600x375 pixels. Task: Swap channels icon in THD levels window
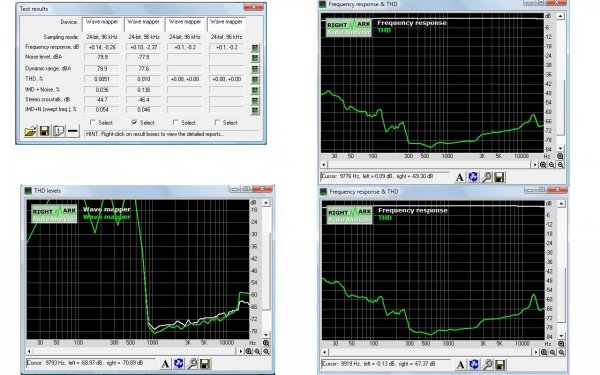(x=178, y=364)
